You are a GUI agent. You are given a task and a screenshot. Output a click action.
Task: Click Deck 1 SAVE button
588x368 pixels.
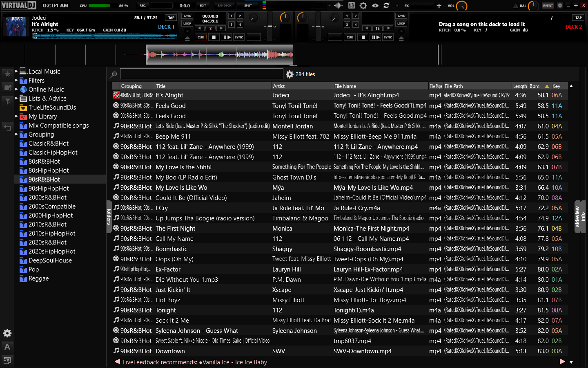coord(187,16)
